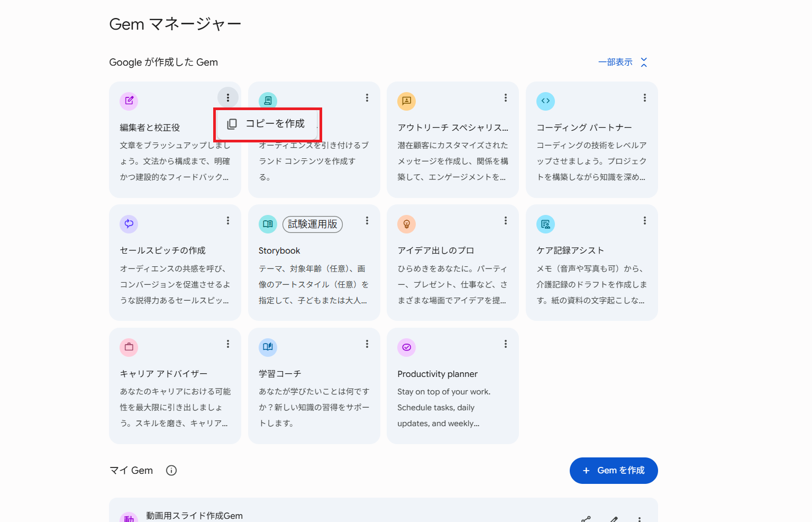
Task: Click the ケア記録アシスト card title
Action: 570,250
